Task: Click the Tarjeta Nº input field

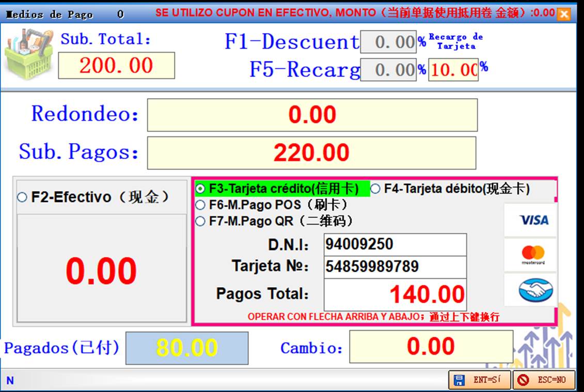Action: (x=395, y=267)
